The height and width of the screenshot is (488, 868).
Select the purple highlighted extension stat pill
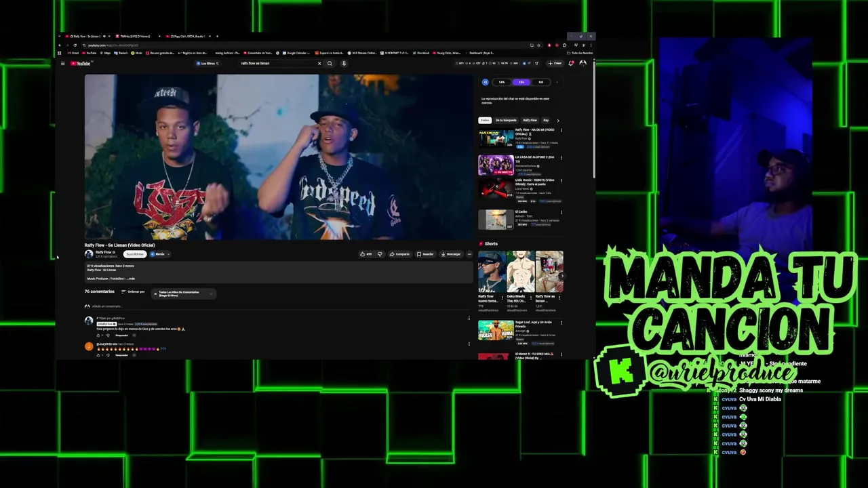tap(521, 82)
